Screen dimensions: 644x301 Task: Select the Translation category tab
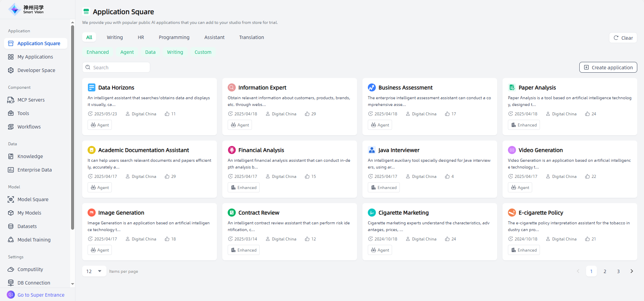click(x=251, y=37)
